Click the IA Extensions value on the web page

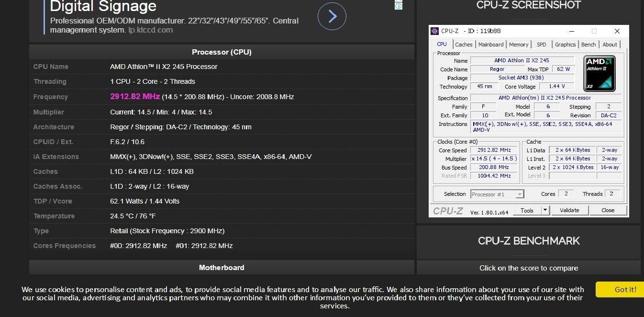click(x=211, y=157)
